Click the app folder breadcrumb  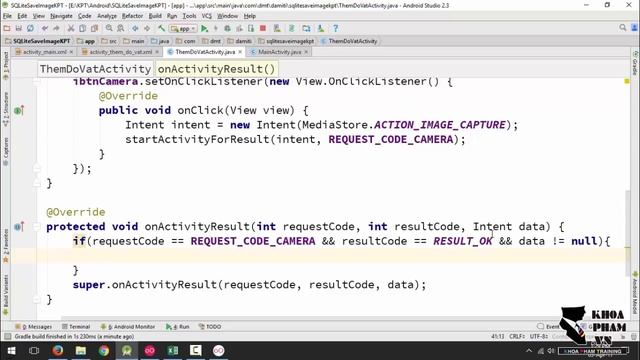click(x=86, y=41)
